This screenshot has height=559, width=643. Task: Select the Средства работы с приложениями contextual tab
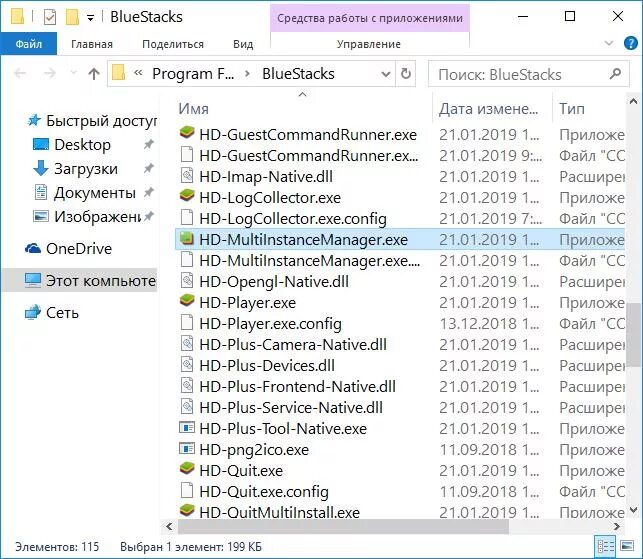tap(369, 18)
